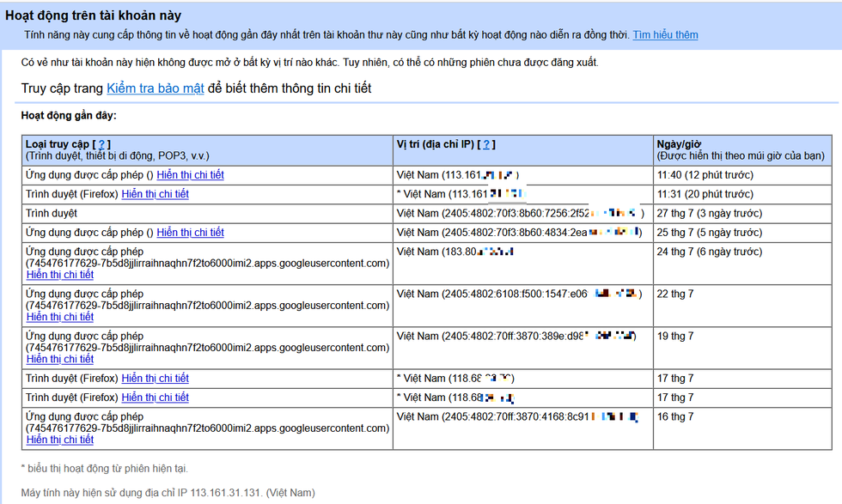
Task: Click the "Trình duyệt" cell dated 27 thg 7
Action: [52, 213]
